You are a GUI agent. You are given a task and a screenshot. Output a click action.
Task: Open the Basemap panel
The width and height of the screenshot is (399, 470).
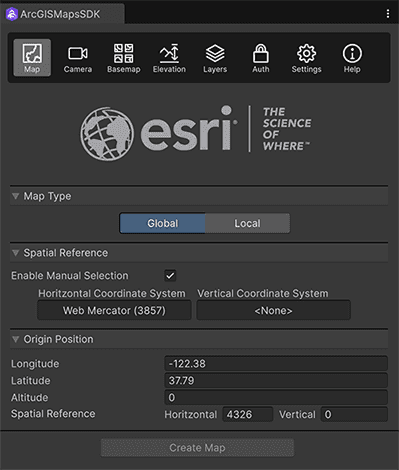(x=124, y=58)
